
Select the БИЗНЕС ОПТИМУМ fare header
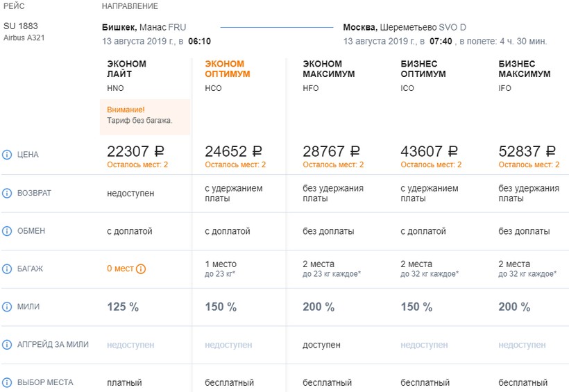coord(423,69)
